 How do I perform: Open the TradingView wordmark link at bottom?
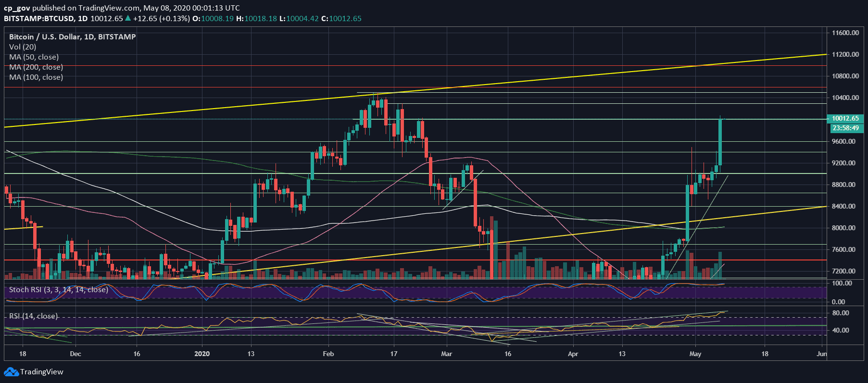click(x=42, y=372)
